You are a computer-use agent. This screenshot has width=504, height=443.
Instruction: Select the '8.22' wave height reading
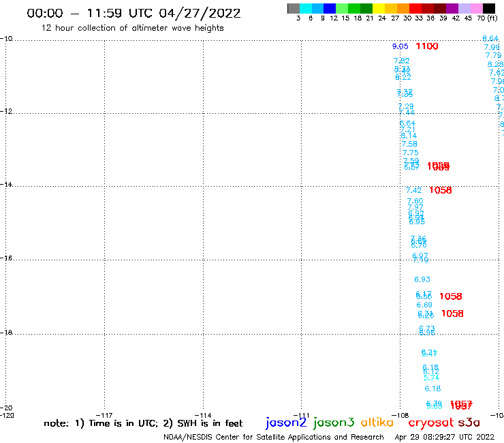pos(403,77)
